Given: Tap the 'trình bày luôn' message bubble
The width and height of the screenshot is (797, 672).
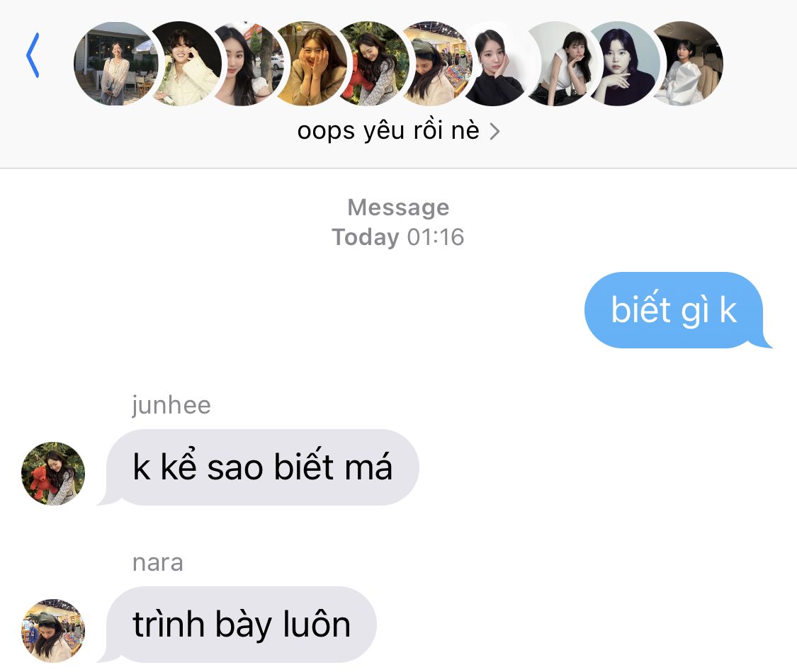Looking at the screenshot, I should pyautogui.click(x=238, y=625).
